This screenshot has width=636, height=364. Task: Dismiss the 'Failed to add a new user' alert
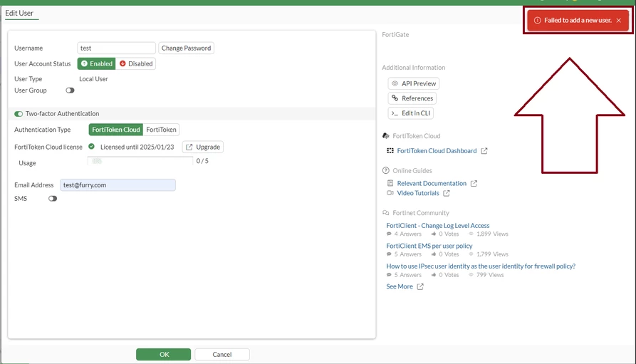619,20
